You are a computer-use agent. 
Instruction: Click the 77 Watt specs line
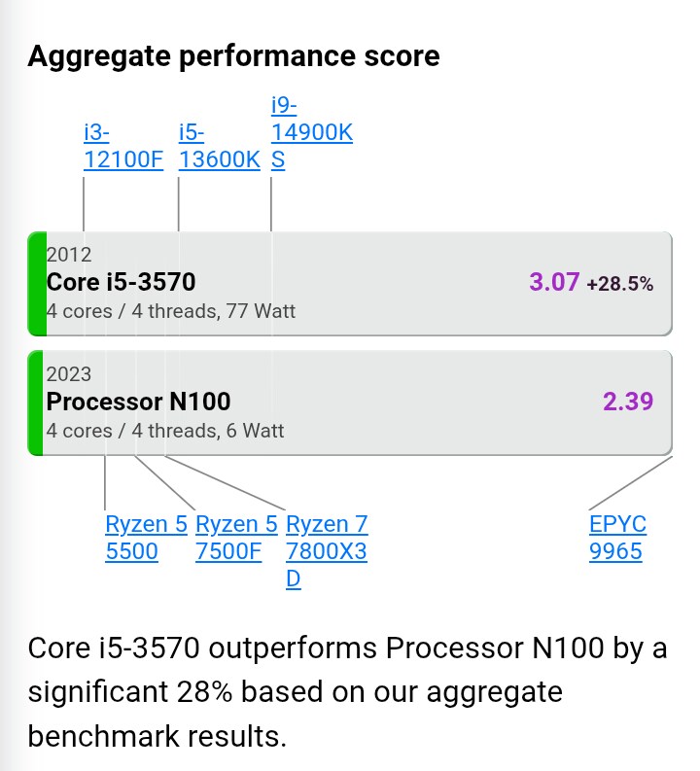tap(171, 311)
